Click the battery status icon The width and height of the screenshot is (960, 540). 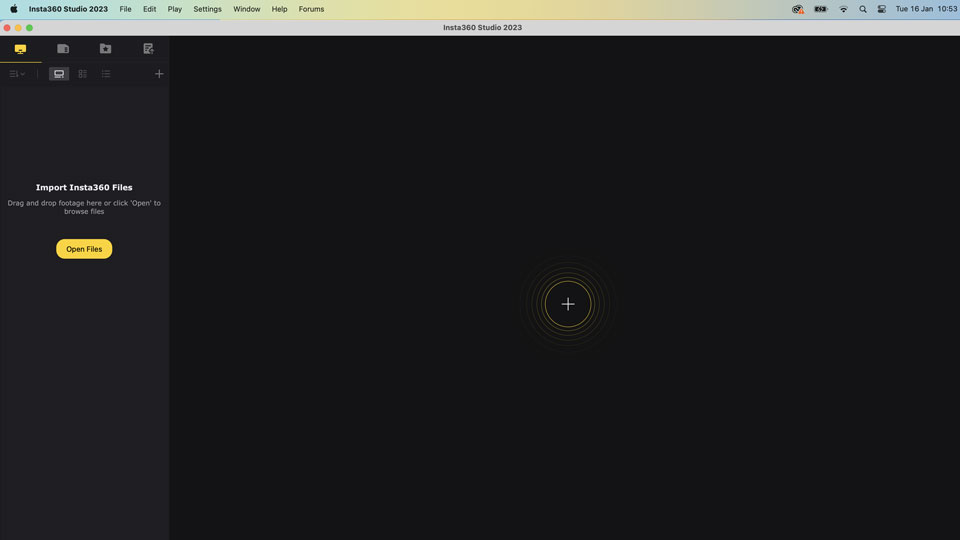(x=820, y=9)
